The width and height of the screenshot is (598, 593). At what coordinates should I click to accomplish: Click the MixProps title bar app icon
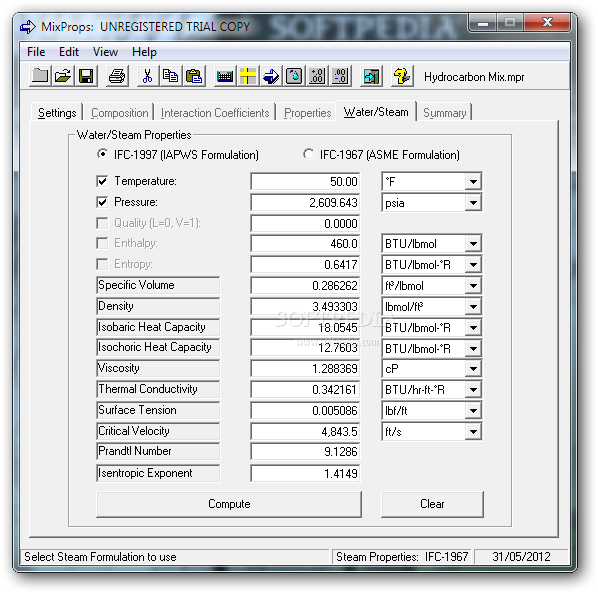pos(28,27)
